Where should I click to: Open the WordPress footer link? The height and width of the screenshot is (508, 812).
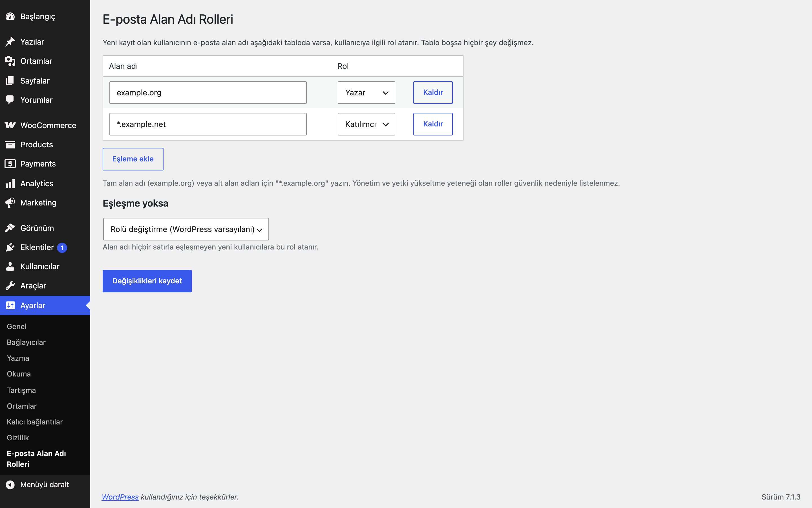[120, 497]
